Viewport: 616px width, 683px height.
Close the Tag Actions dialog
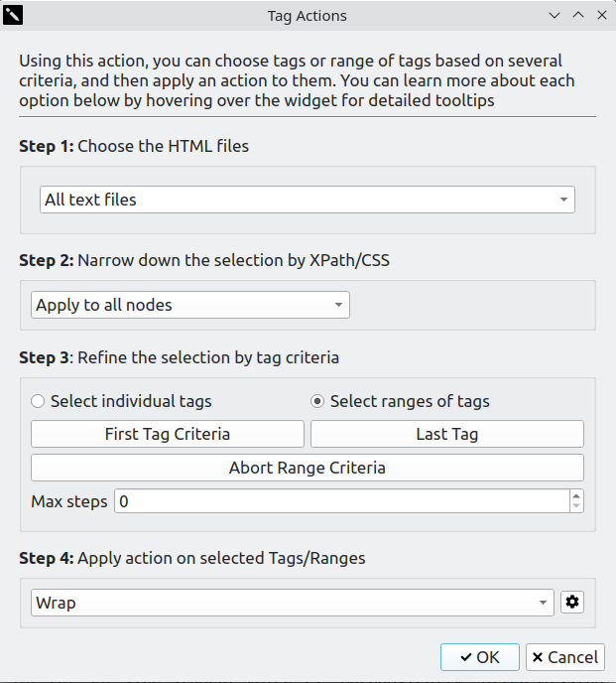pyautogui.click(x=601, y=16)
